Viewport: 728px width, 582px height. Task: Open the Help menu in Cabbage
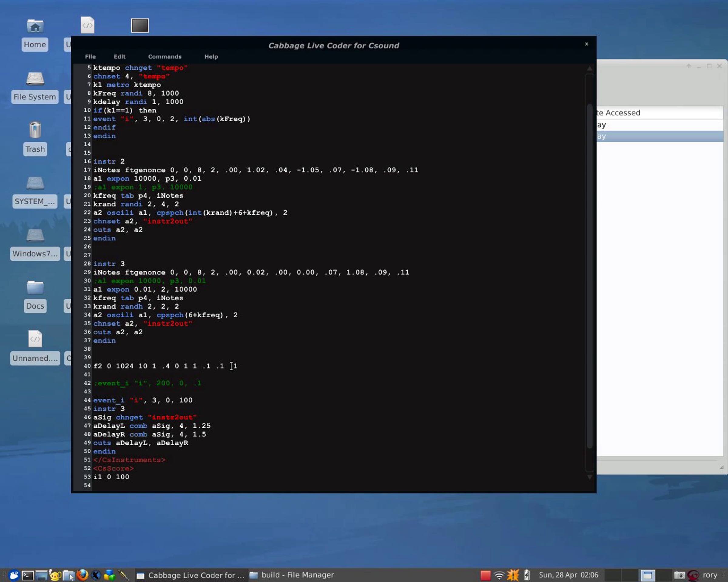[x=211, y=57]
